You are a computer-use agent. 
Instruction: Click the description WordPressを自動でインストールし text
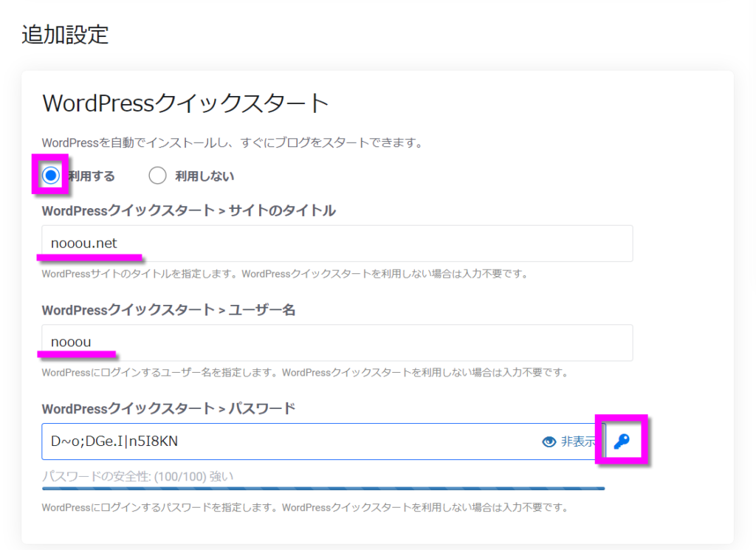point(233,143)
